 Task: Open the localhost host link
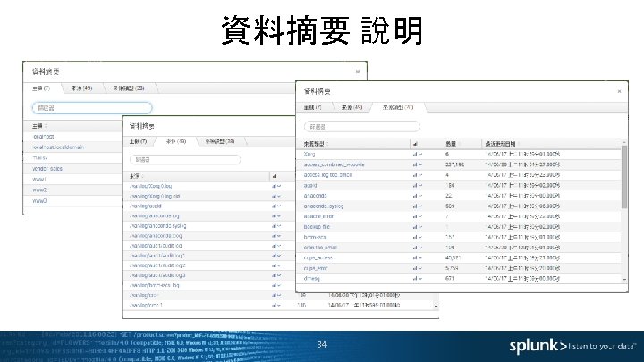(44, 136)
